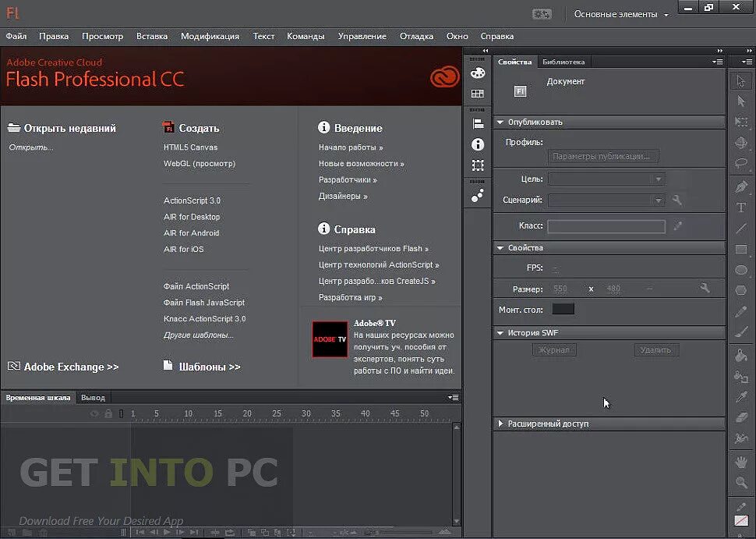The image size is (756, 539).
Task: Open the Файл menu
Action: (16, 36)
